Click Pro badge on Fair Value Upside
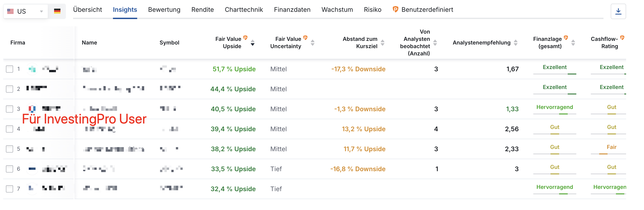This screenshot has width=644, height=210. (x=245, y=38)
